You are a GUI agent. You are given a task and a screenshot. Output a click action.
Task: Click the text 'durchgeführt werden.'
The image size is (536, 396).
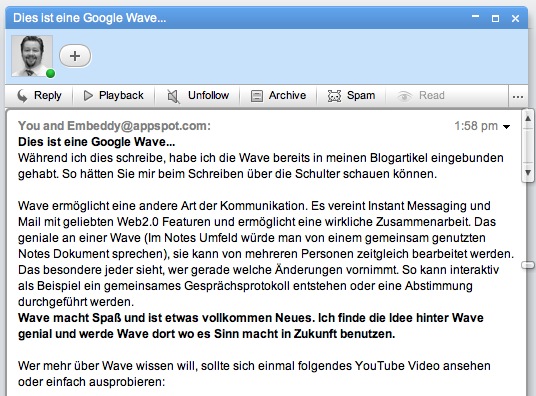pyautogui.click(x=76, y=302)
